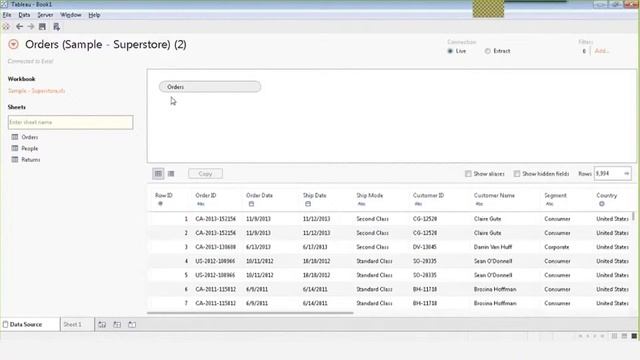Image resolution: width=640 pixels, height=360 pixels.
Task: Change Ship Mode data type Abc icon
Action: 361,204
